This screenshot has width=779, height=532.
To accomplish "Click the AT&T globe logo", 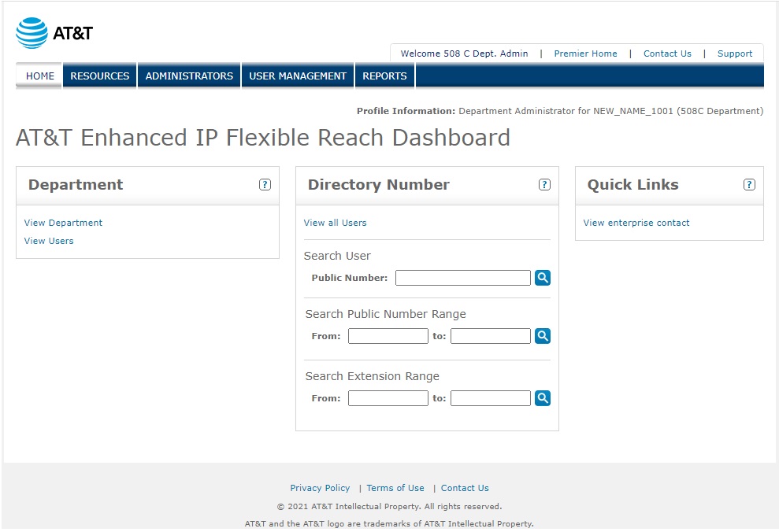I will pos(32,33).
